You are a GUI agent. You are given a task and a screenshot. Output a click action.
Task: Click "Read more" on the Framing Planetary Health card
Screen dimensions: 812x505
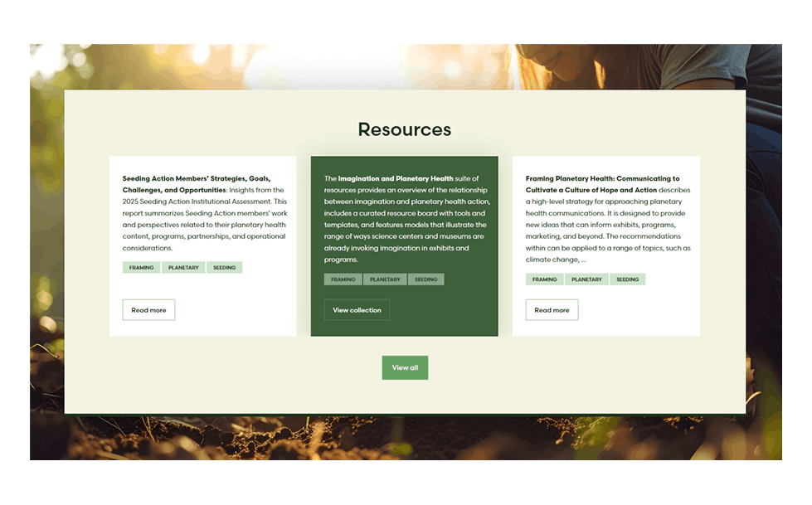(552, 309)
